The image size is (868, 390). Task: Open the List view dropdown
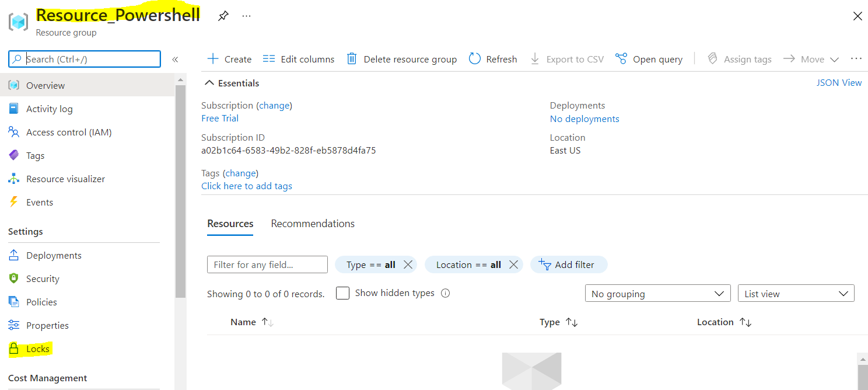[x=796, y=294]
